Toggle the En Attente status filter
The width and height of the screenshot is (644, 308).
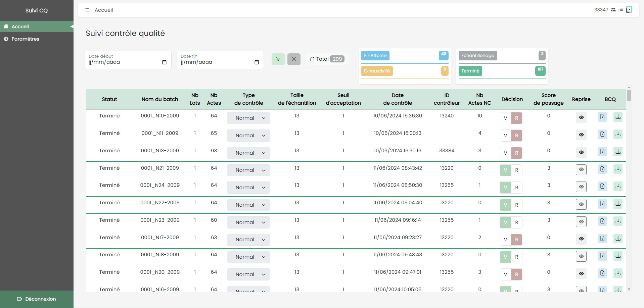coord(375,55)
